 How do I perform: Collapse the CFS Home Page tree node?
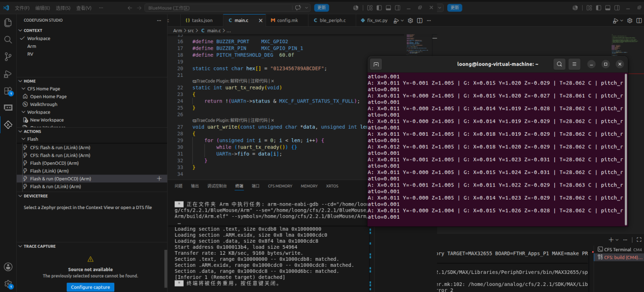[23, 89]
